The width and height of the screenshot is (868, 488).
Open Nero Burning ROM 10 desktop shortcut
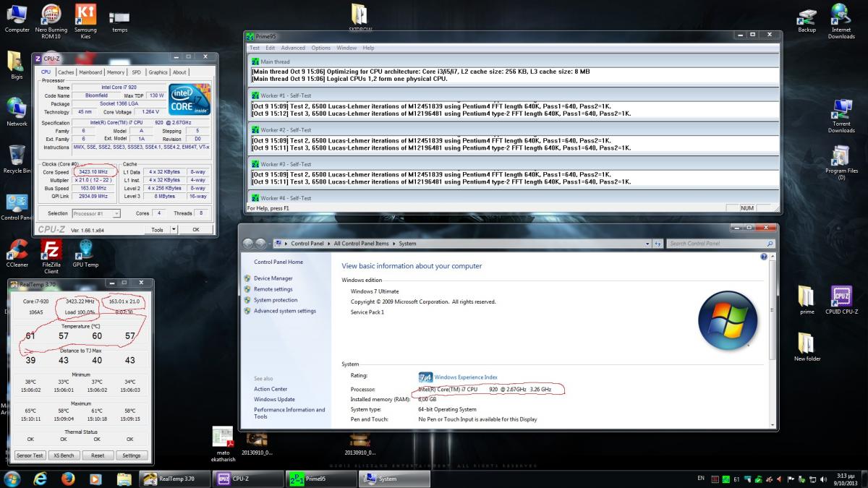(x=51, y=21)
